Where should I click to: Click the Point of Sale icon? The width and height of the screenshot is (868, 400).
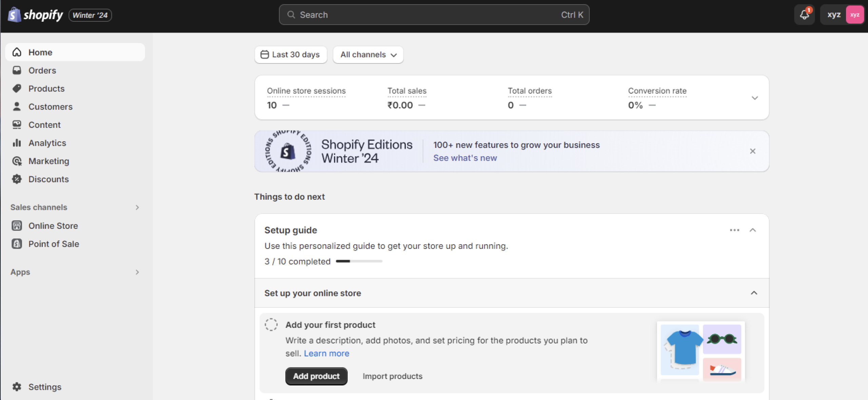(17, 244)
